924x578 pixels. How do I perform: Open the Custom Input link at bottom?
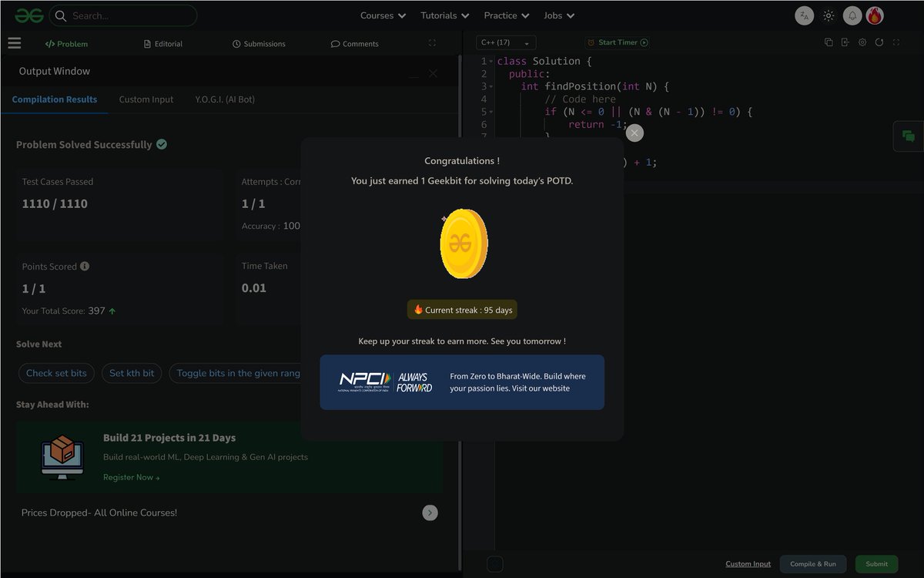coord(748,564)
